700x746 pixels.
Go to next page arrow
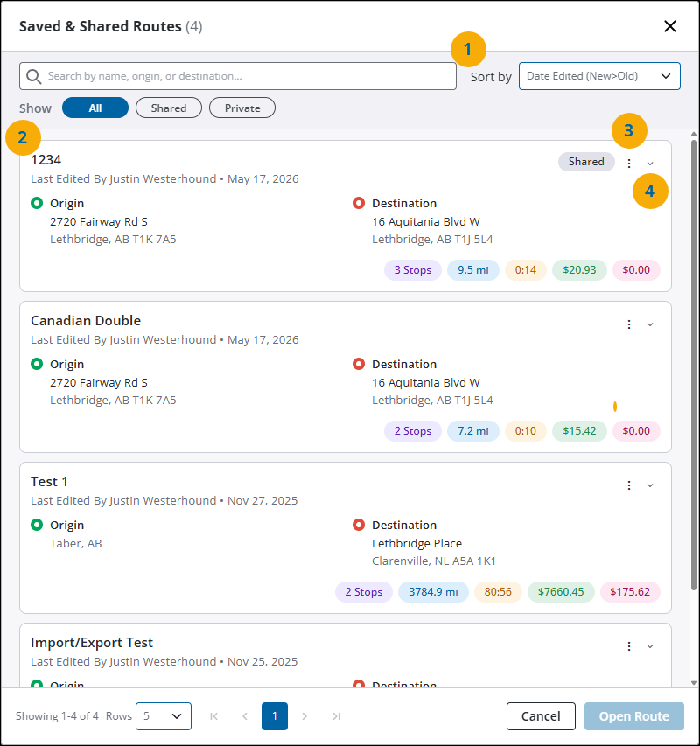pyautogui.click(x=304, y=716)
